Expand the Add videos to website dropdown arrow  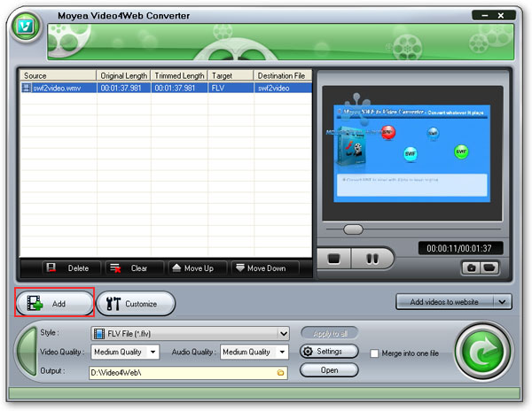pos(502,301)
